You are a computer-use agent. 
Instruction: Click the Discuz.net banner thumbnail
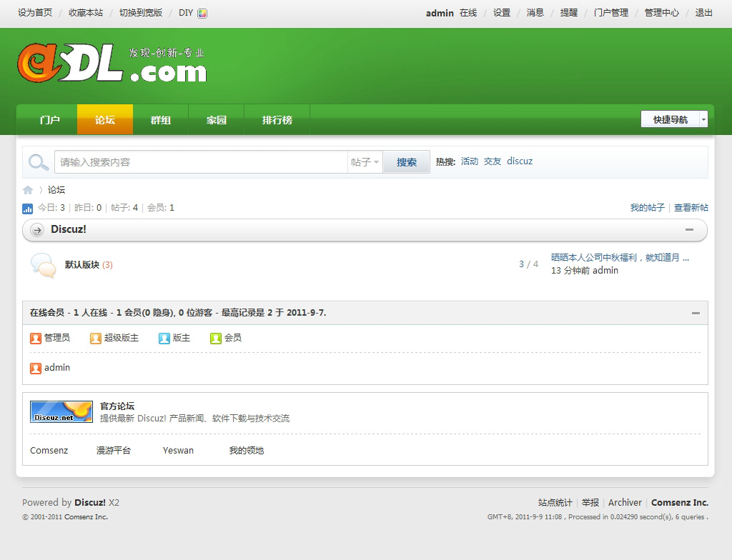tap(61, 411)
